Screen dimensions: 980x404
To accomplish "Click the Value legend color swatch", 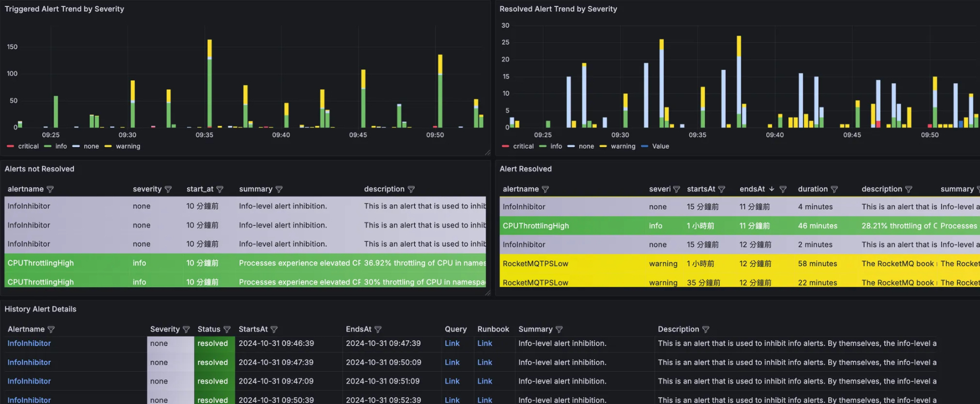I will click(x=644, y=146).
